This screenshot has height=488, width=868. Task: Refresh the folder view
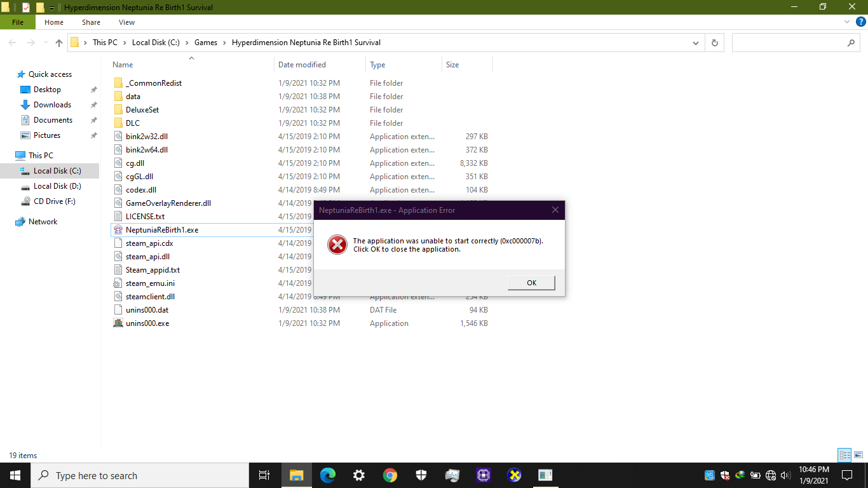(715, 43)
